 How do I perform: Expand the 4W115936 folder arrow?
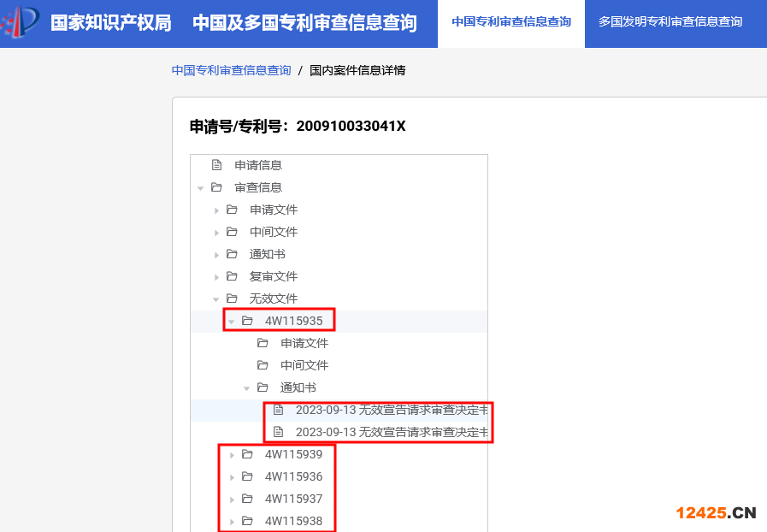coord(232,477)
